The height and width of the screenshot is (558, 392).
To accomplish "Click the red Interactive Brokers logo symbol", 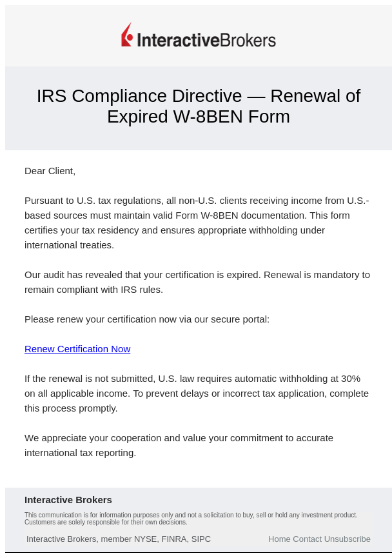I will [x=127, y=35].
